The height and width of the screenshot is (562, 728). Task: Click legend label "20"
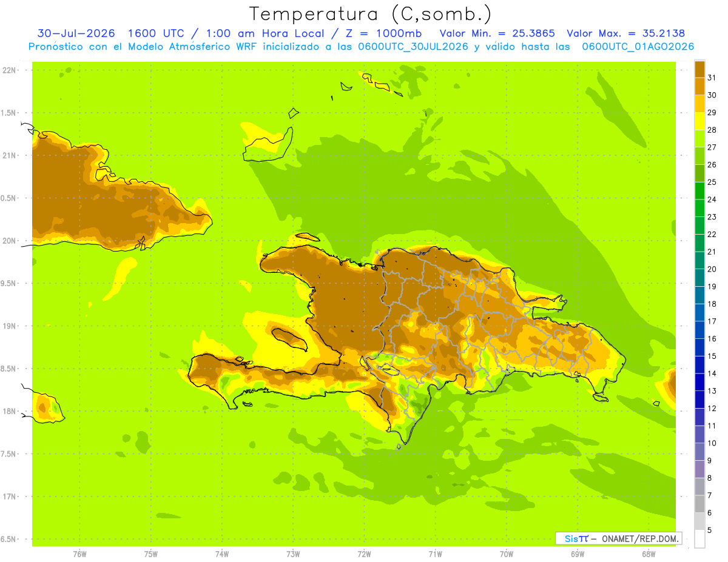(x=712, y=269)
